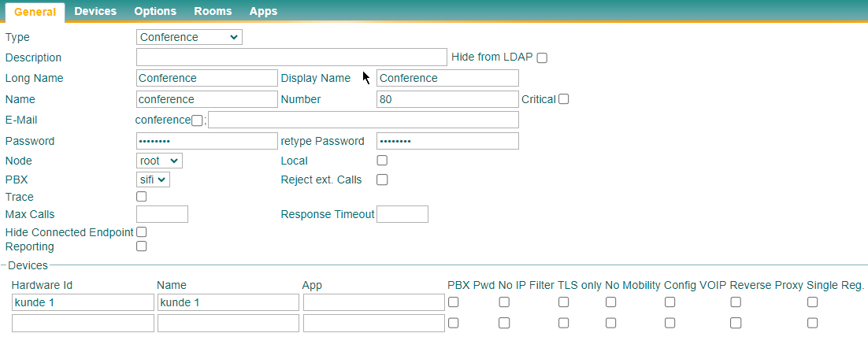Image resolution: width=868 pixels, height=359 pixels.
Task: Check Single Reg. for kunde 1 device
Action: tap(812, 302)
